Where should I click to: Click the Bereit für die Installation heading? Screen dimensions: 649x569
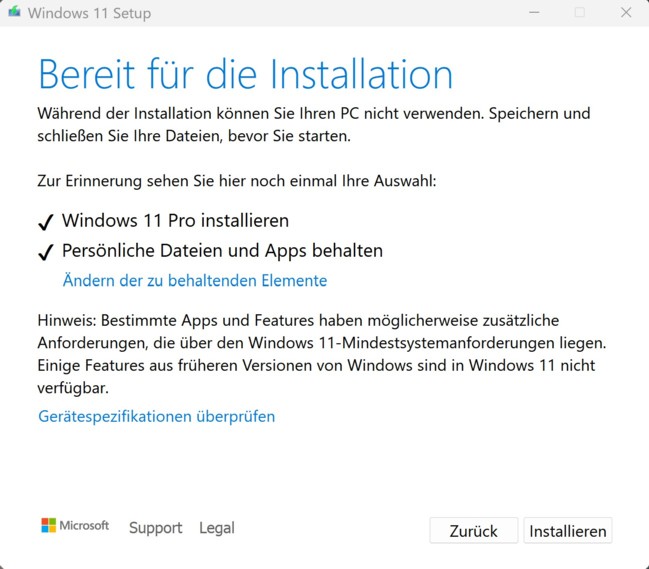point(245,74)
